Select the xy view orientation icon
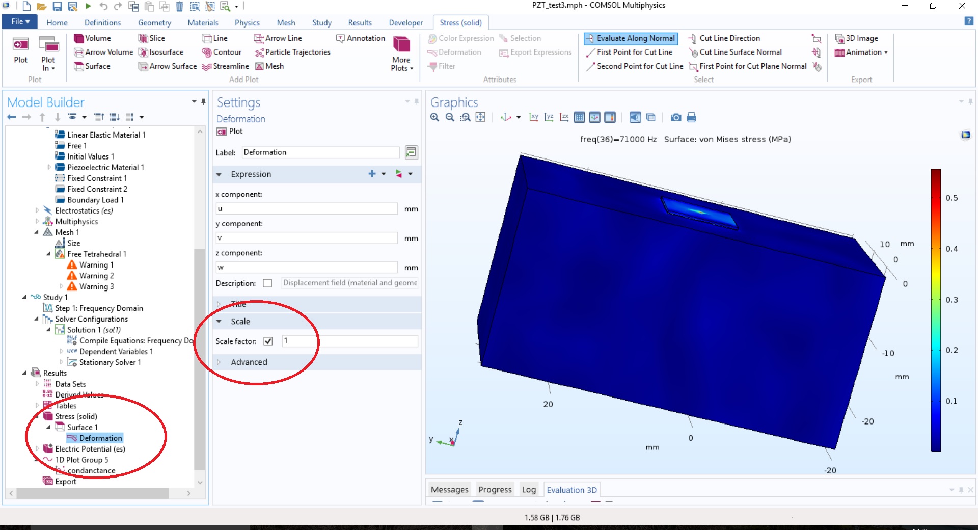980x530 pixels. (x=533, y=117)
